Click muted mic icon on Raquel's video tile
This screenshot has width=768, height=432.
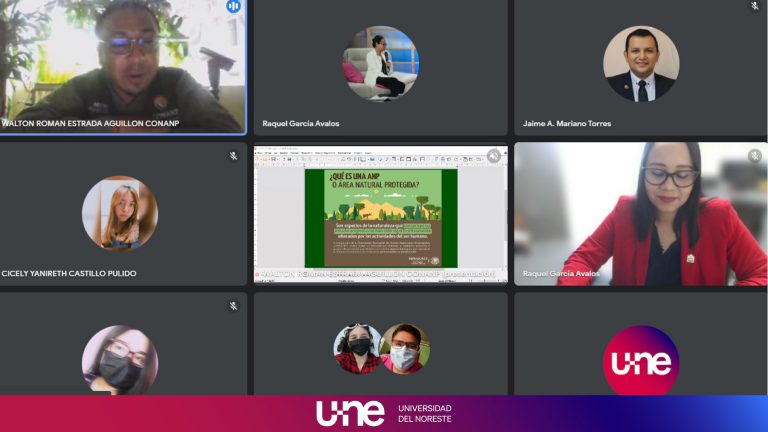pyautogui.click(x=754, y=156)
